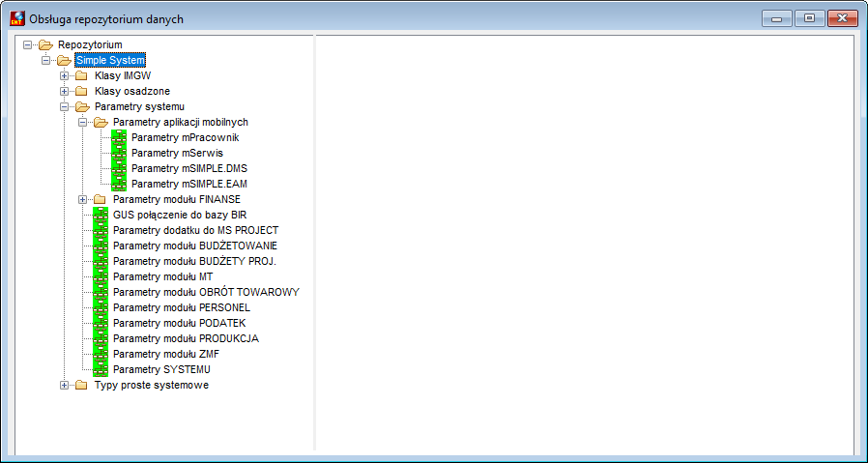The image size is (868, 463).
Task: Collapse the Repozytorium root node
Action: click(x=28, y=44)
